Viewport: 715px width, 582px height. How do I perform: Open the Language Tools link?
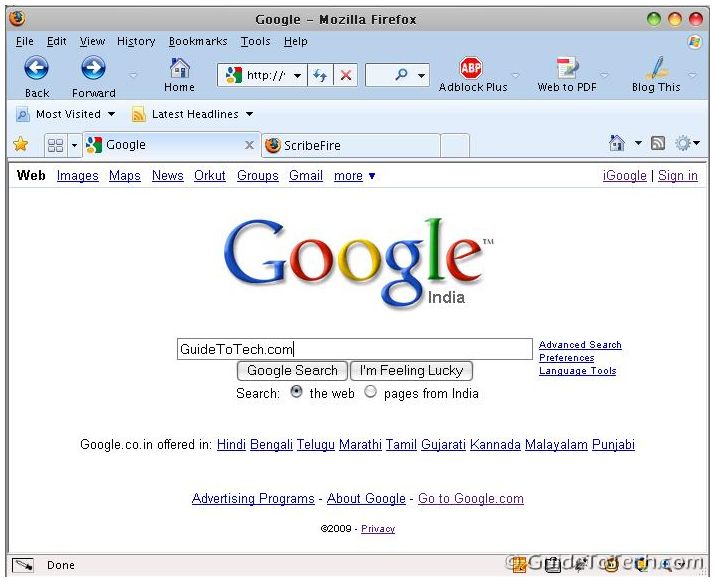click(x=577, y=371)
